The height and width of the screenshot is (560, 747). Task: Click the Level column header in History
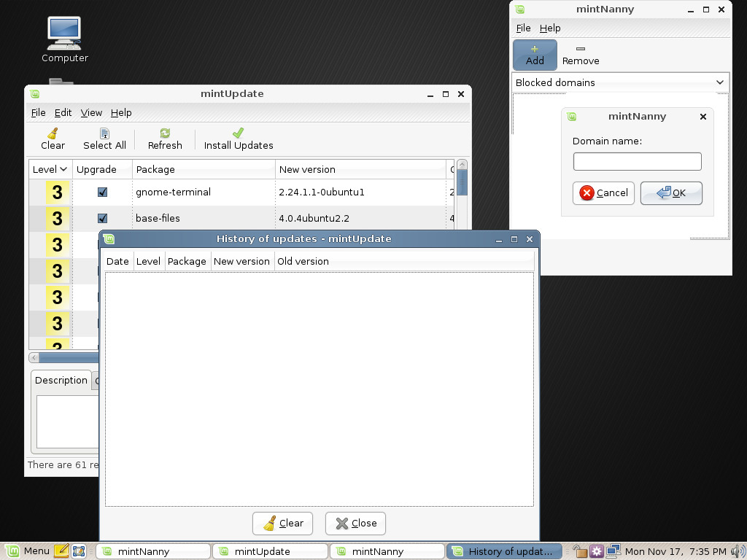[148, 262]
